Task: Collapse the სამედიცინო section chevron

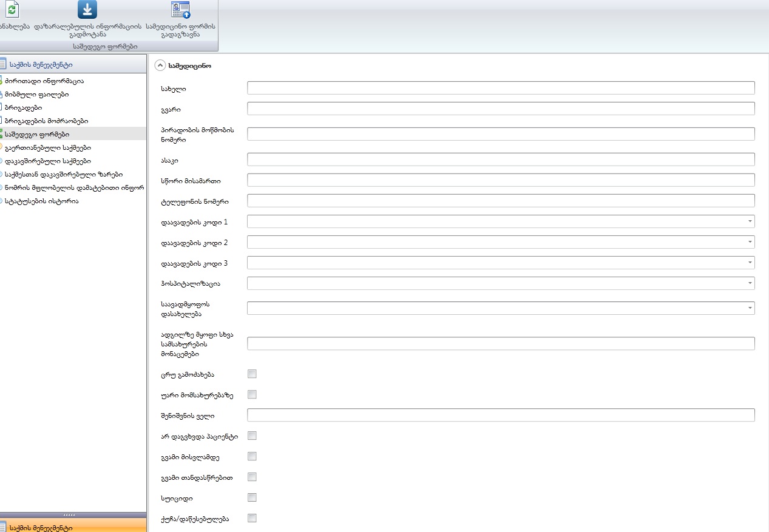Action: 160,65
